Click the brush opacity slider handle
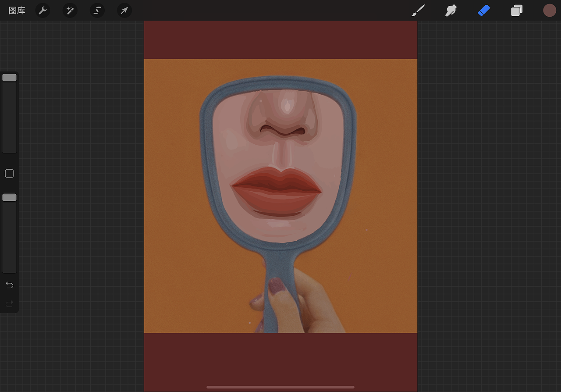This screenshot has height=392, width=561. coord(9,198)
